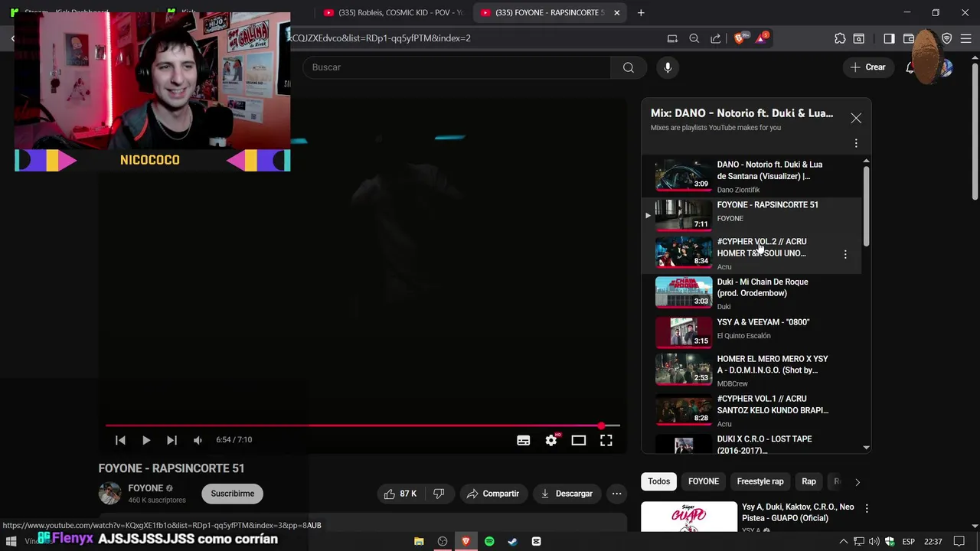Open Brave Rewards triangle icon
Screen dimensions: 980x551
(762, 37)
